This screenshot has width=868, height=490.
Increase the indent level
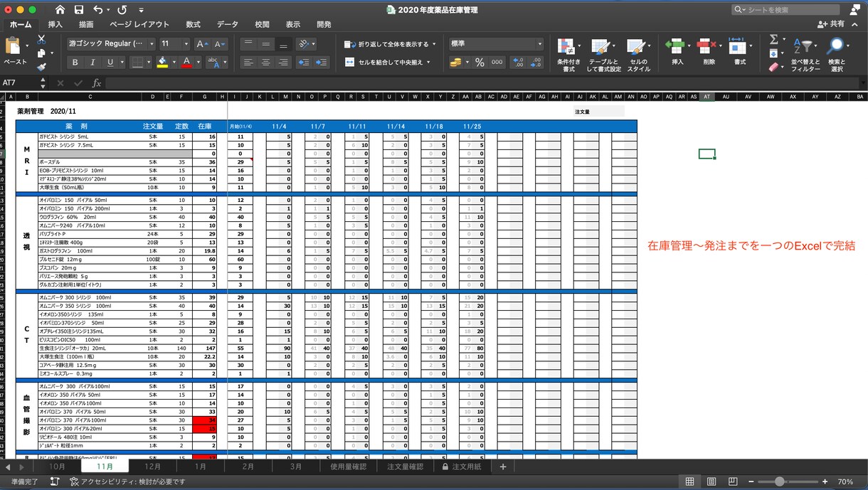[x=322, y=62]
